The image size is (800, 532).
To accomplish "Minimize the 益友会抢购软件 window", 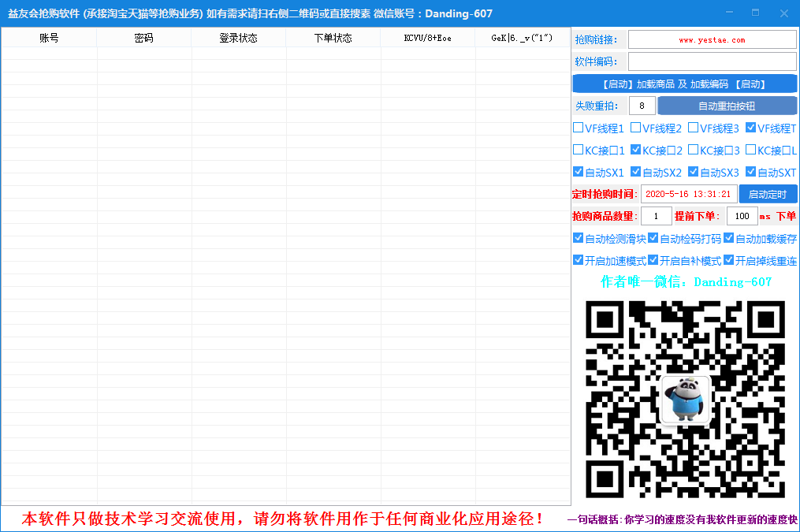I will point(730,13).
